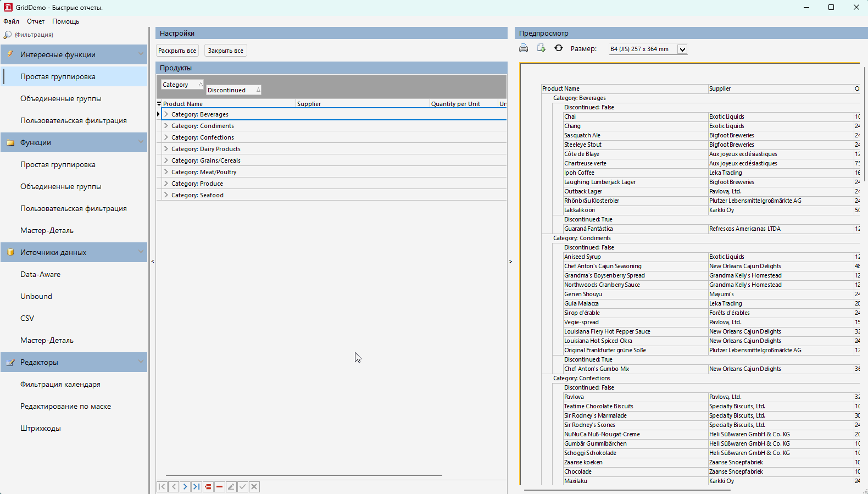The height and width of the screenshot is (494, 868).
Task: Select Штрихкоды in the sidebar
Action: (x=41, y=428)
